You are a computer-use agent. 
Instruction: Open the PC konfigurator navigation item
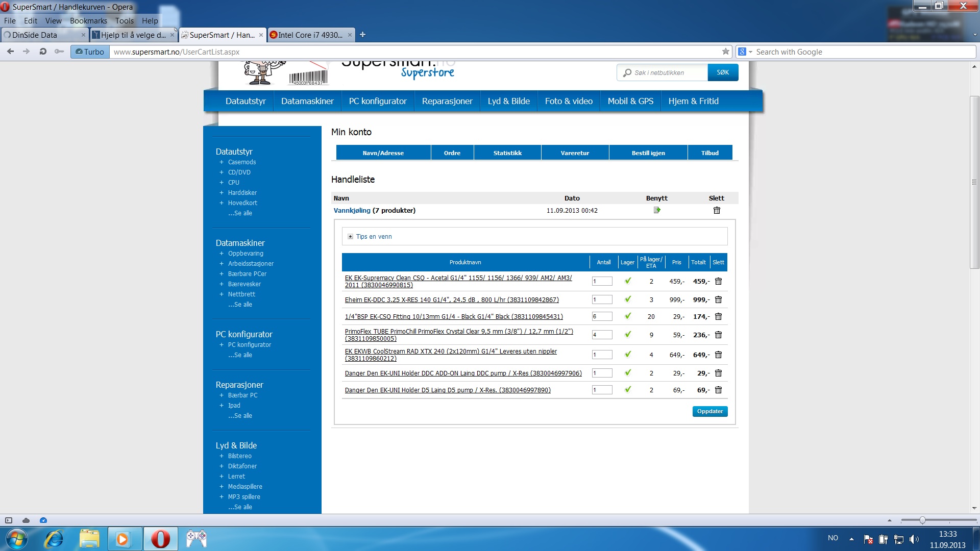point(378,101)
